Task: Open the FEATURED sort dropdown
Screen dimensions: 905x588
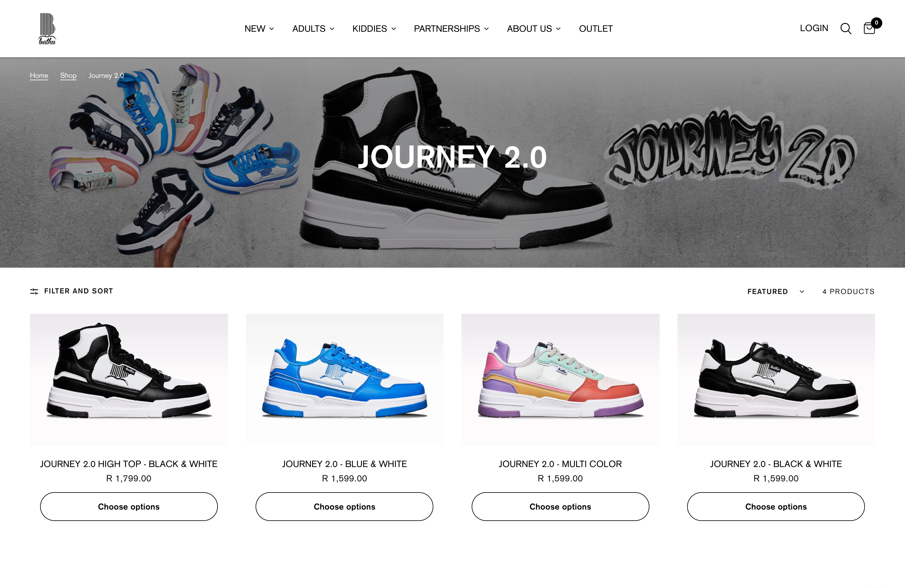Action: click(776, 292)
